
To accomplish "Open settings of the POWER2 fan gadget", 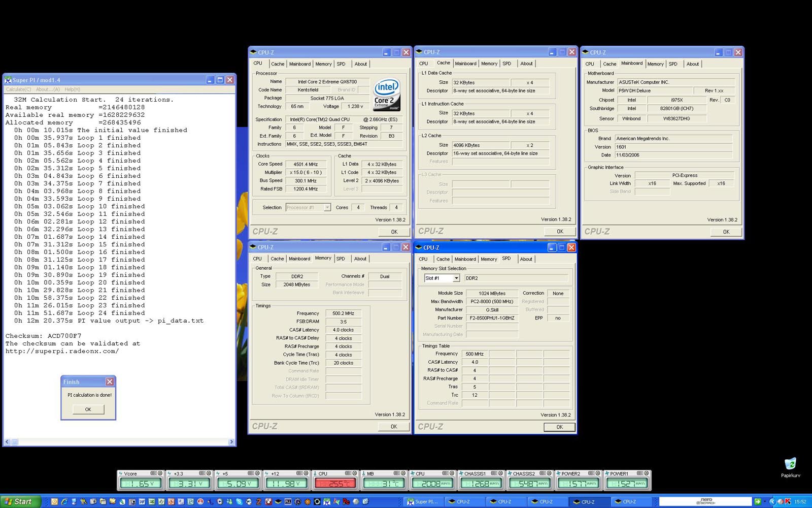I will coord(591,473).
